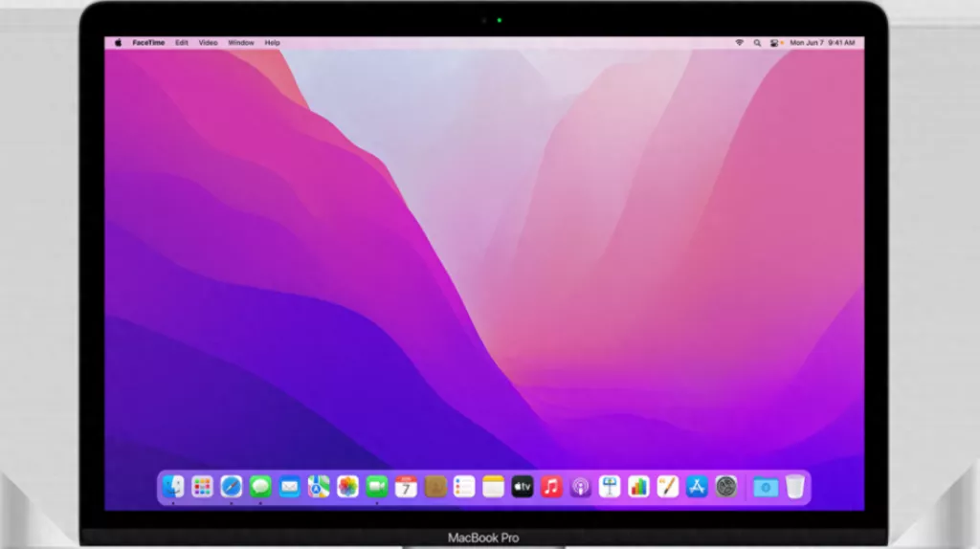Open Notes from the Dock
This screenshot has width=980, height=549.
click(493, 487)
